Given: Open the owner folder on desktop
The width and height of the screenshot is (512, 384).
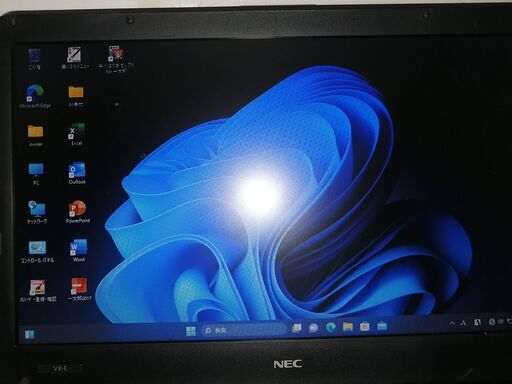Looking at the screenshot, I should click(x=35, y=135).
